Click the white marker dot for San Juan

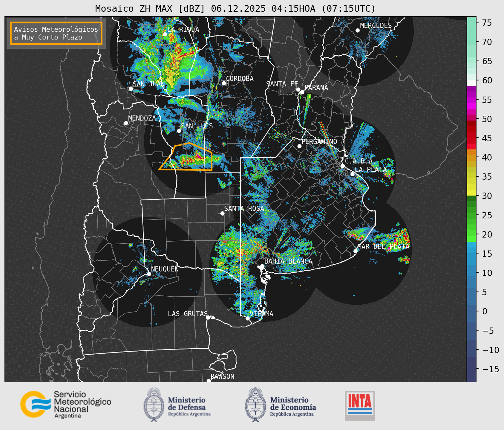131,89
